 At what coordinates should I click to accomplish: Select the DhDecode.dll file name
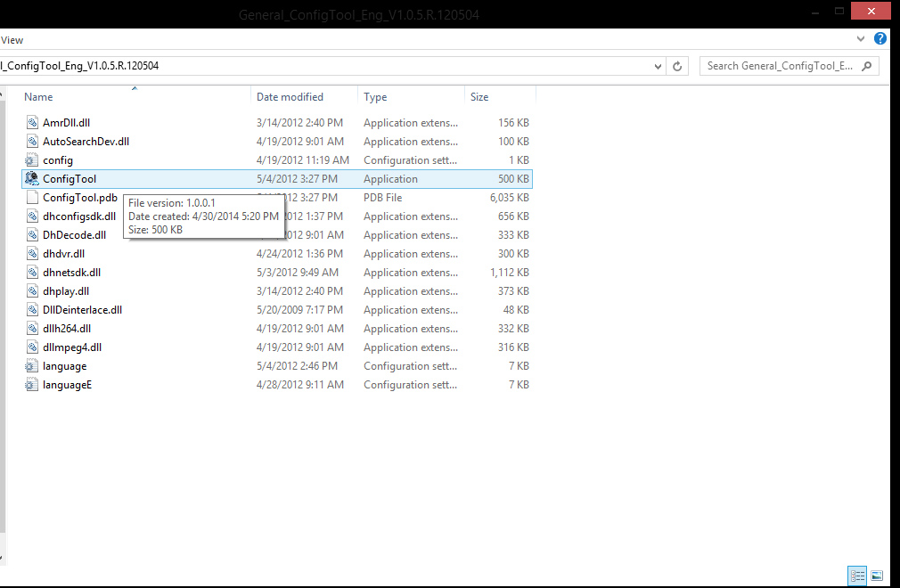pyautogui.click(x=75, y=234)
